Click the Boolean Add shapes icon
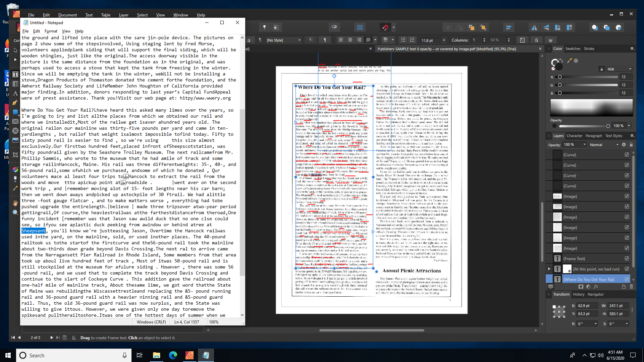Image resolution: width=644 pixels, height=362 pixels. coord(595,27)
